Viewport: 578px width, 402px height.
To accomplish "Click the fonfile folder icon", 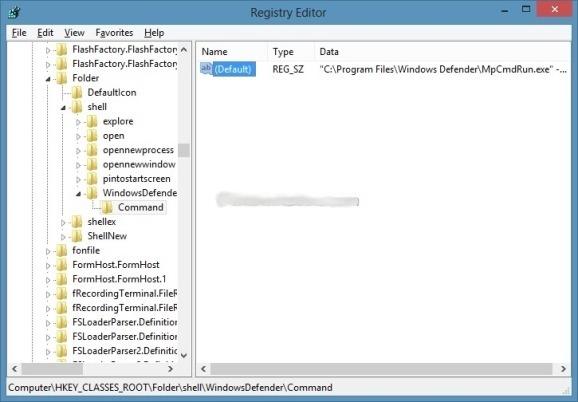I will pyautogui.click(x=61, y=251).
